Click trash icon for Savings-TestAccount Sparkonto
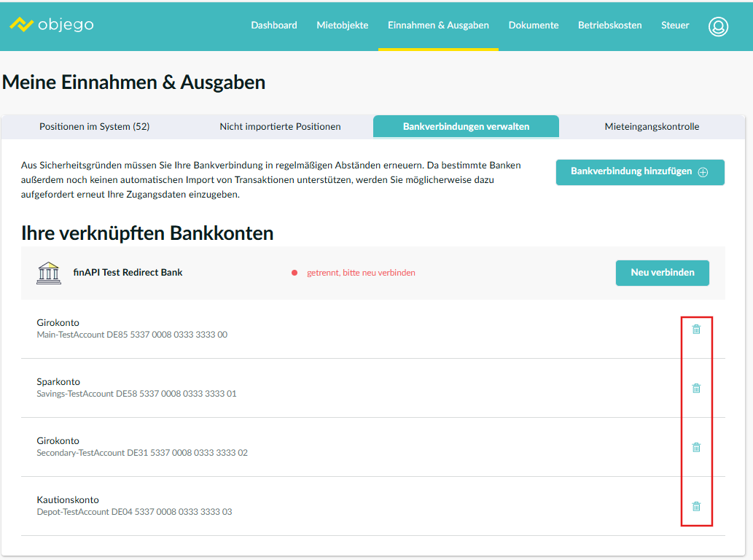Viewport: 753px width, 560px height. pos(696,388)
